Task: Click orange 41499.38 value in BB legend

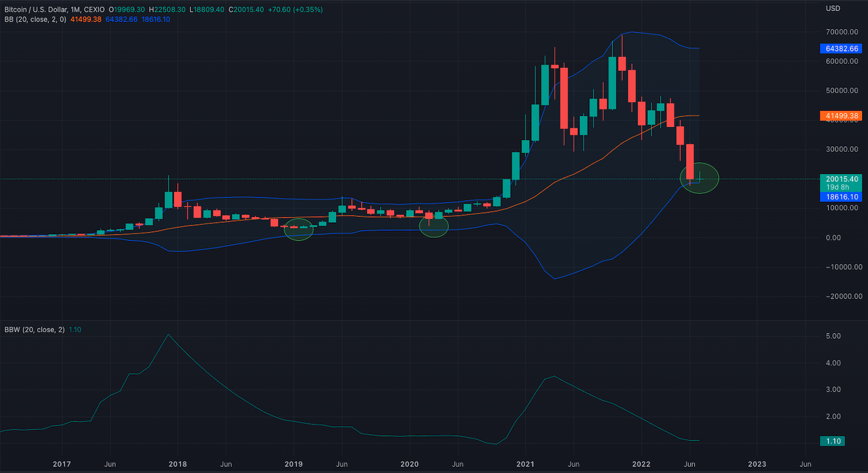Action: [x=87, y=20]
